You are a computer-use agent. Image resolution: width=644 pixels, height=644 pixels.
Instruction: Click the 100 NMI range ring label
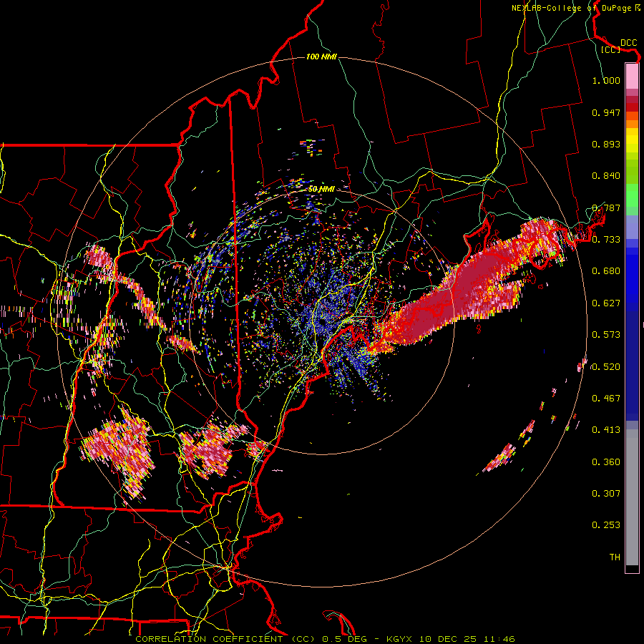pos(321,57)
